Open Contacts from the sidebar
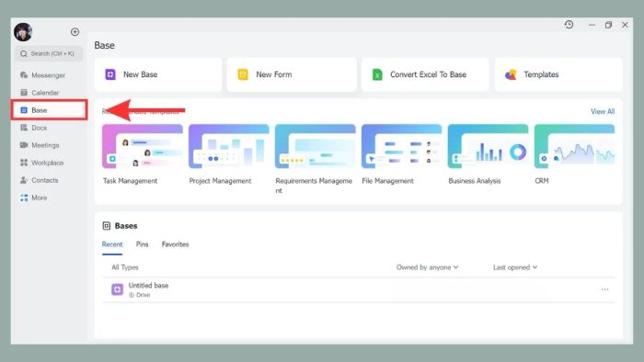The width and height of the screenshot is (644, 362). pyautogui.click(x=40, y=180)
